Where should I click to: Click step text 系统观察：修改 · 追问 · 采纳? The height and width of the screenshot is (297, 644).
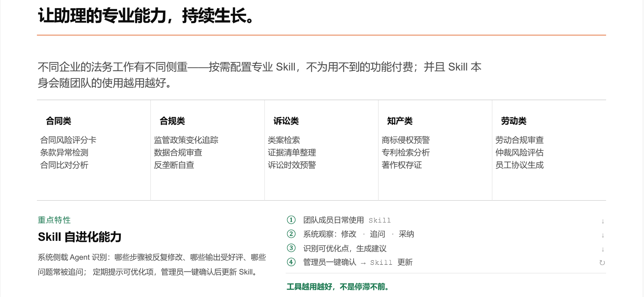click(359, 234)
